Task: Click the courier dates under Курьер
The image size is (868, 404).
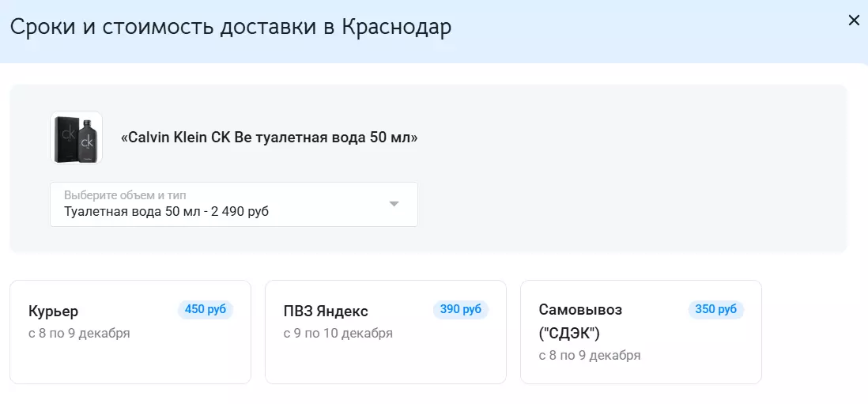Action: point(79,334)
